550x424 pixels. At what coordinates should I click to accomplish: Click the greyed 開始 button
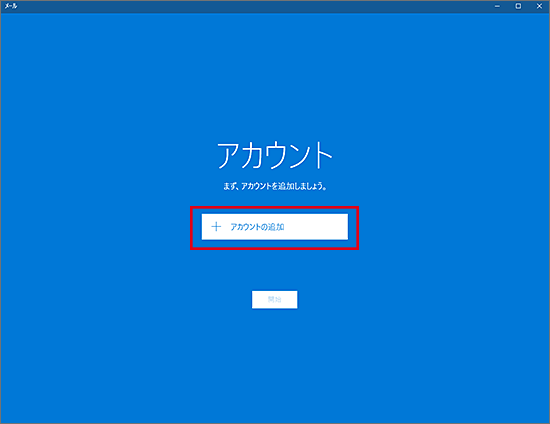(275, 300)
